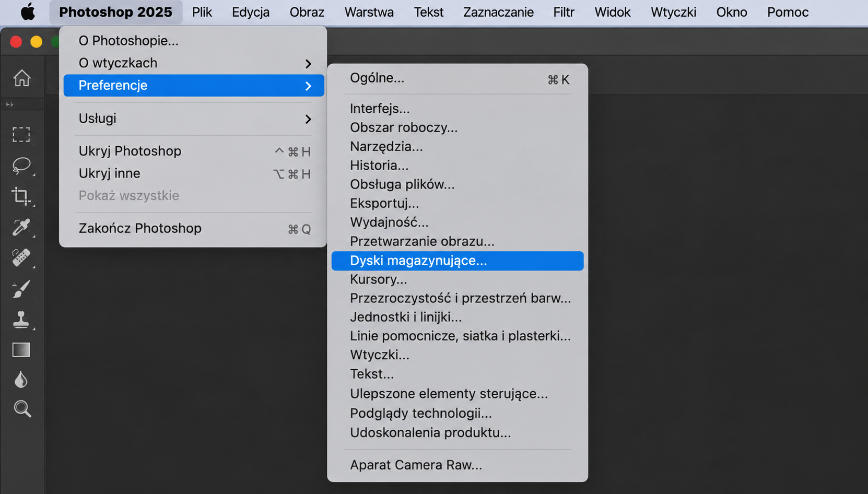Select the Eyedropper tool

[21, 227]
